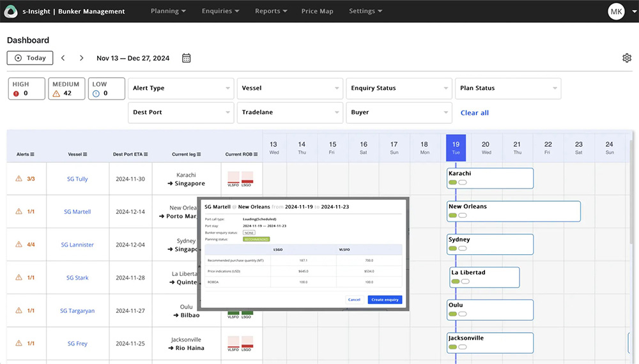The height and width of the screenshot is (364, 639).
Task: Open the Buyer dropdown
Action: click(x=399, y=112)
